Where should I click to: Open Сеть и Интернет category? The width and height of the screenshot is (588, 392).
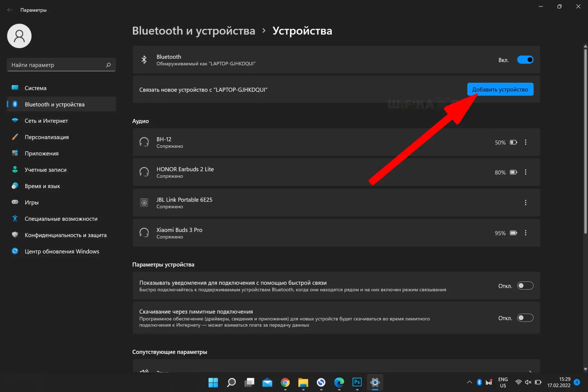pos(61,121)
